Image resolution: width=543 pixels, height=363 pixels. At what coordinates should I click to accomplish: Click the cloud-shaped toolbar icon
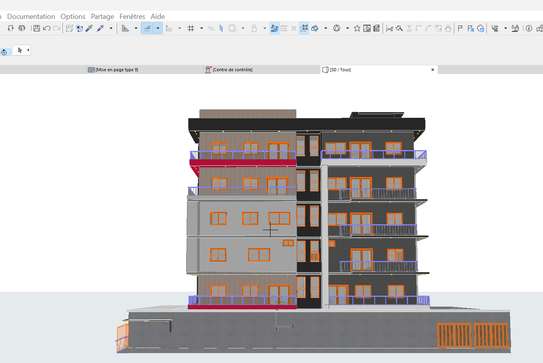click(x=315, y=28)
